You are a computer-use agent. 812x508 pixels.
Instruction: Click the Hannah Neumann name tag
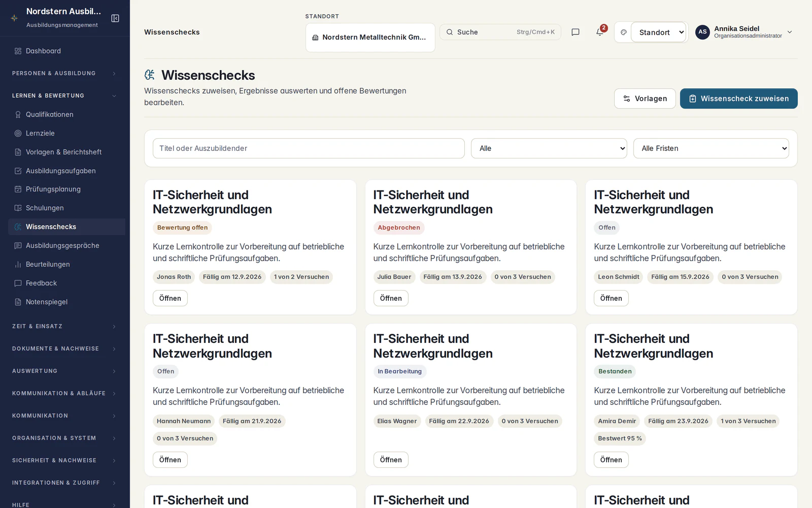point(184,421)
